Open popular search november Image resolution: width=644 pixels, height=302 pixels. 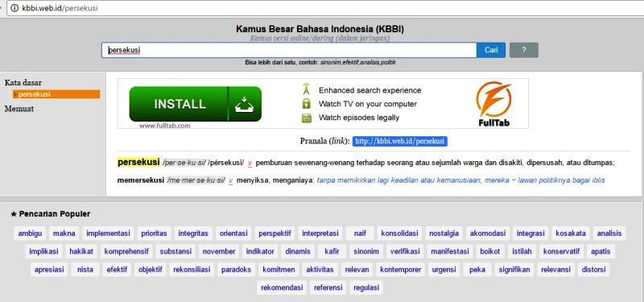219,251
